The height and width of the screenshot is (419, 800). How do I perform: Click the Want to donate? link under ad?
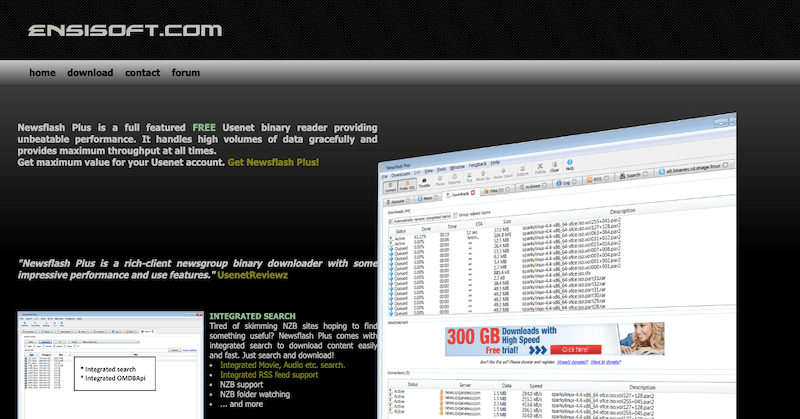606,362
